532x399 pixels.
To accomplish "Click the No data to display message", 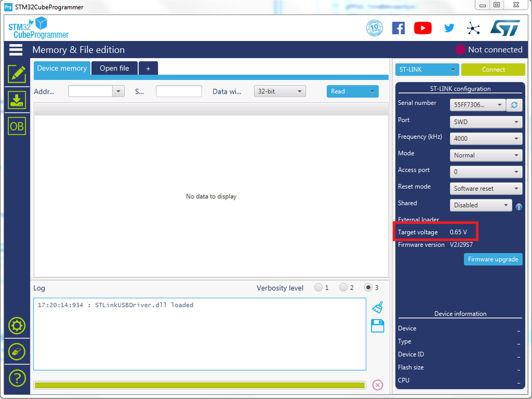I will coord(211,197).
